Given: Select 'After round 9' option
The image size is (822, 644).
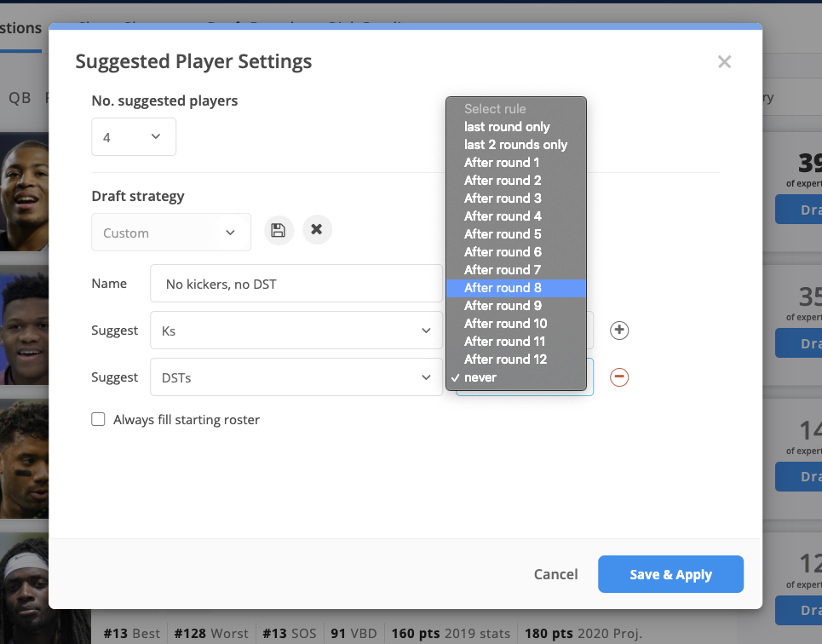Looking at the screenshot, I should pyautogui.click(x=516, y=306).
